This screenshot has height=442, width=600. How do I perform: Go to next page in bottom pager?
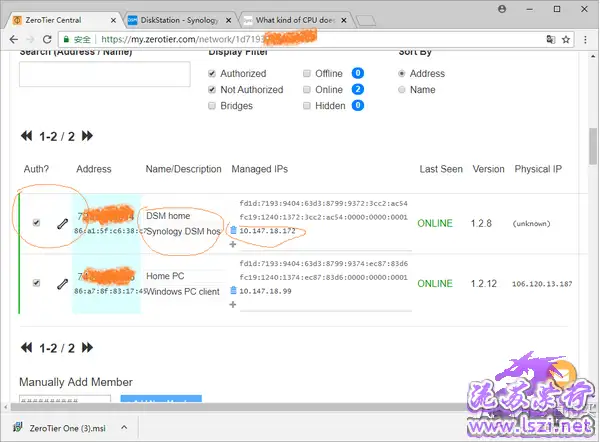[87, 347]
